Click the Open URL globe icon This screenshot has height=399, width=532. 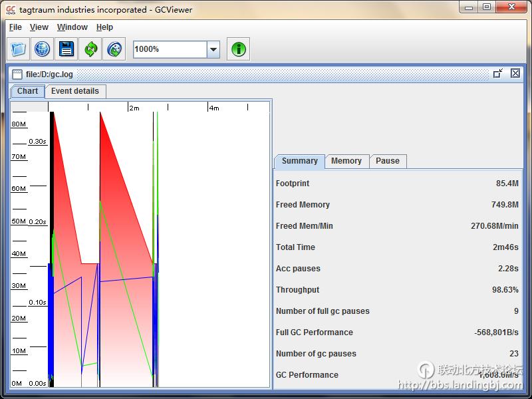coord(42,49)
